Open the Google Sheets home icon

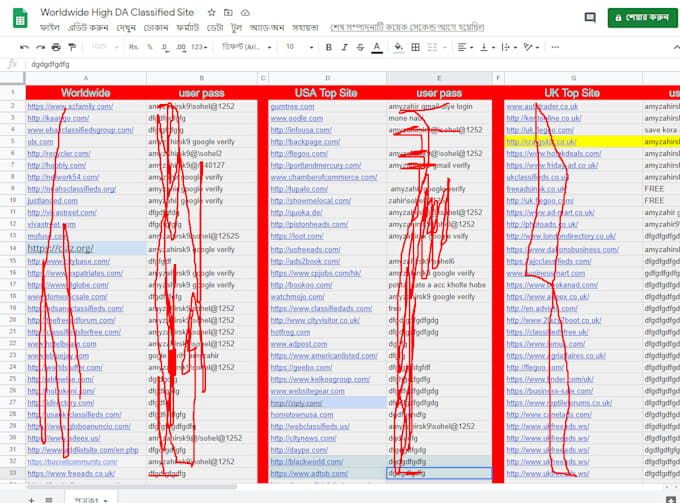point(20,19)
